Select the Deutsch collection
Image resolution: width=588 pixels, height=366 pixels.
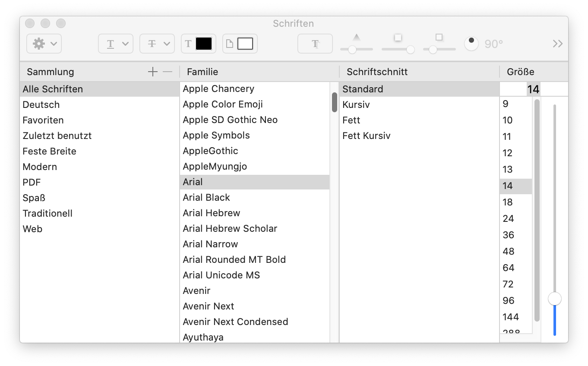(100, 104)
